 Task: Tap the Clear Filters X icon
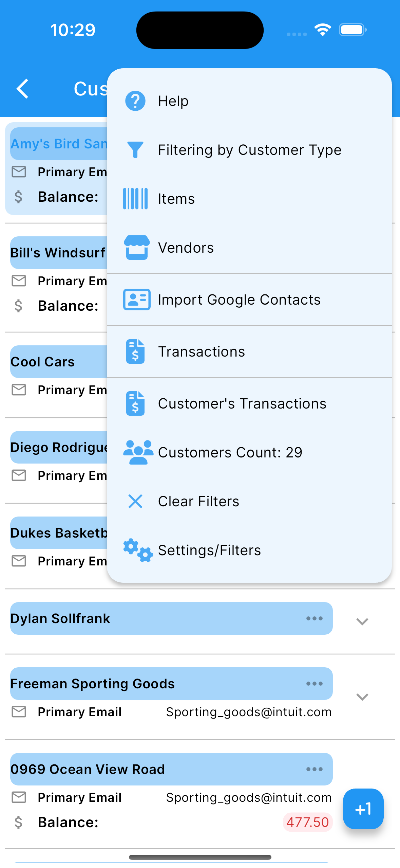pyautogui.click(x=135, y=501)
